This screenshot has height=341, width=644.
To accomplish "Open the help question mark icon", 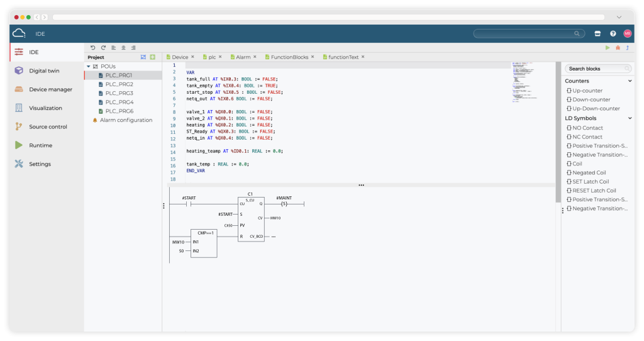I will tap(613, 33).
